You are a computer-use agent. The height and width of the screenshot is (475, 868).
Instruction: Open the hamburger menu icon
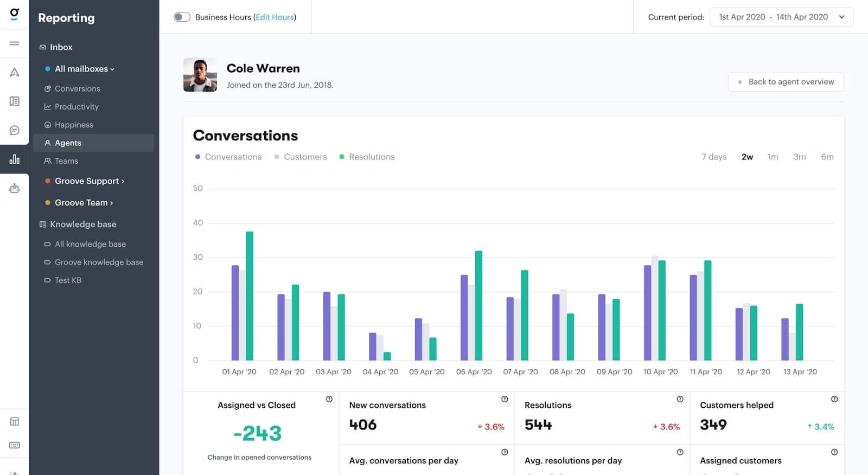click(15, 43)
